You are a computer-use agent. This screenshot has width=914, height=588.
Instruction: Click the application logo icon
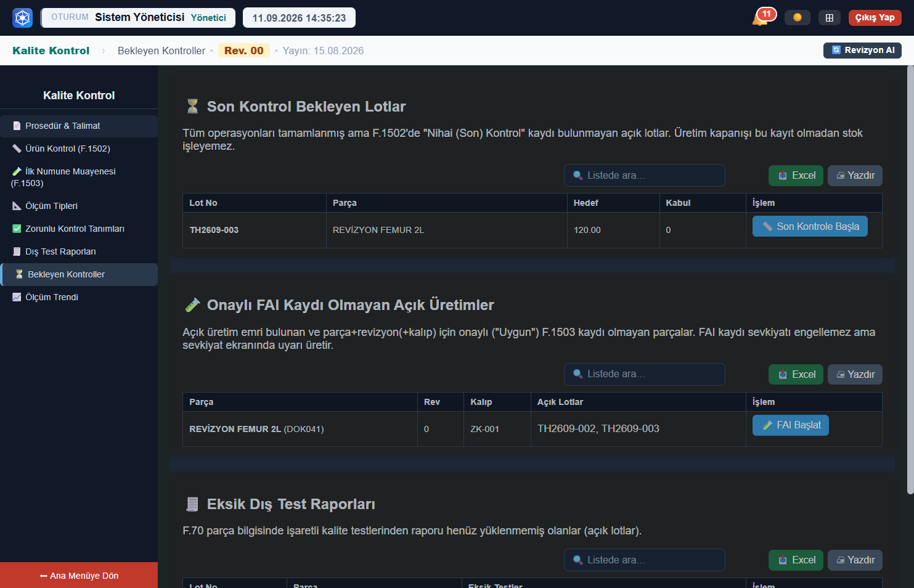23,17
